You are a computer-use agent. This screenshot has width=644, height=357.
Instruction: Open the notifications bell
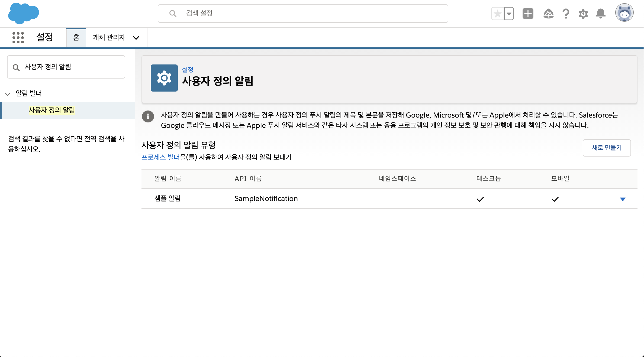click(x=600, y=14)
